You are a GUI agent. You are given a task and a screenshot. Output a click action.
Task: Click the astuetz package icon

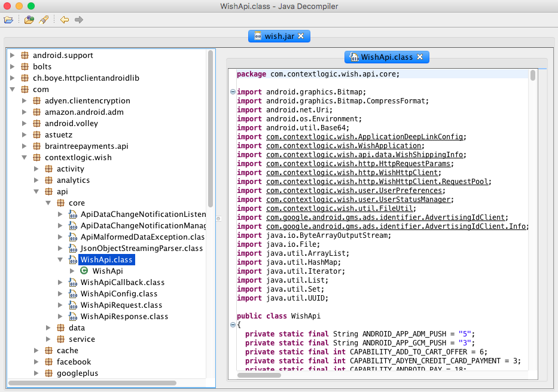click(x=36, y=135)
